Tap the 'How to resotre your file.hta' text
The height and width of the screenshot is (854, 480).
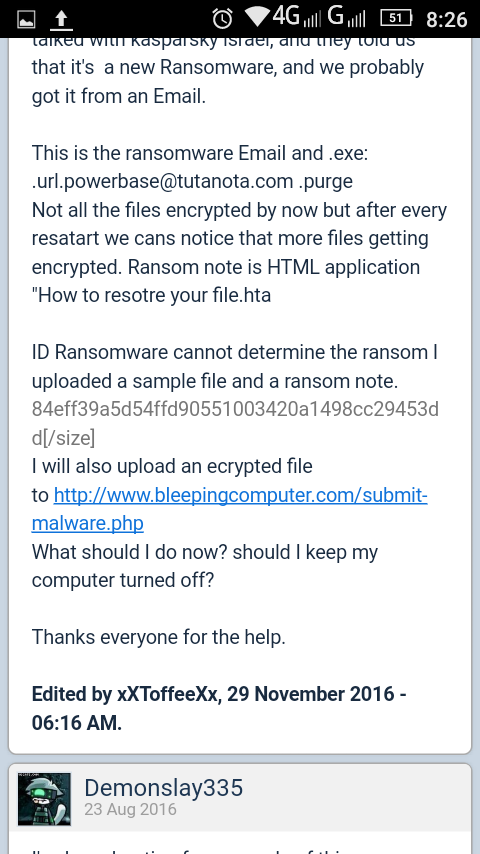point(151,296)
